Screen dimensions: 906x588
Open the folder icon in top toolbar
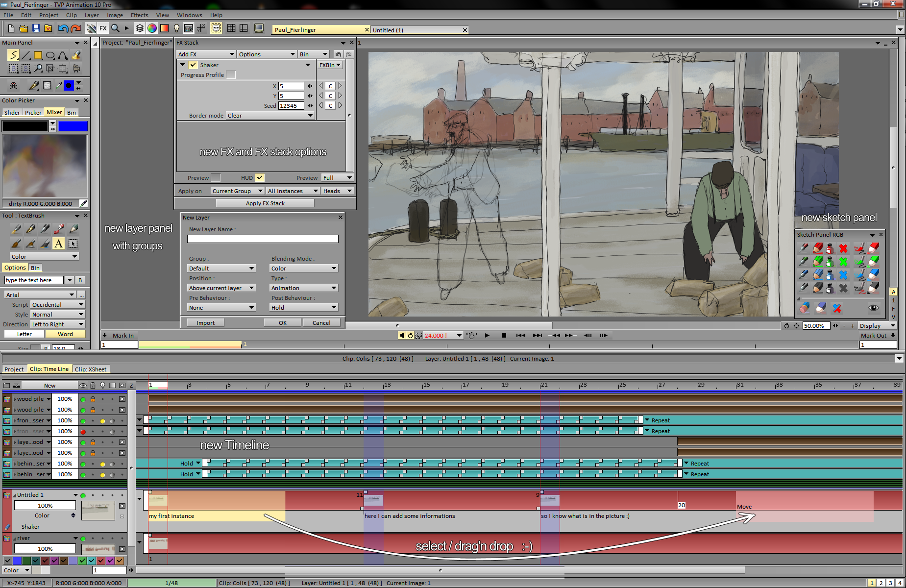(23, 28)
